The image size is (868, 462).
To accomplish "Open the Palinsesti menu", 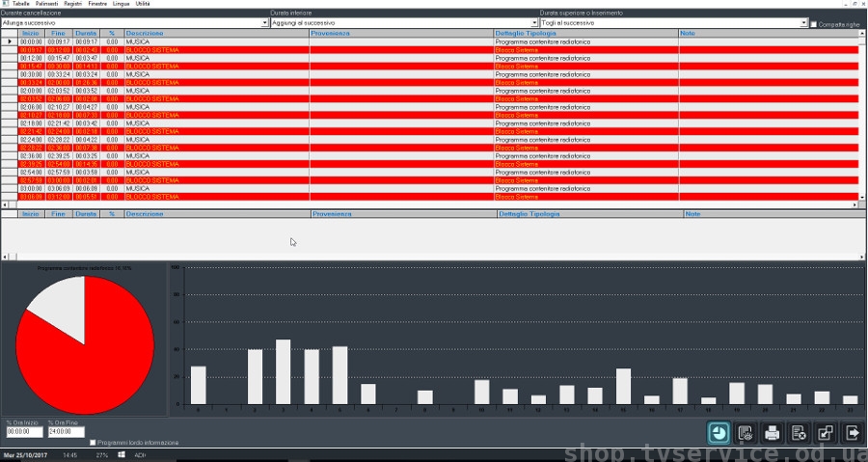I will [x=46, y=4].
